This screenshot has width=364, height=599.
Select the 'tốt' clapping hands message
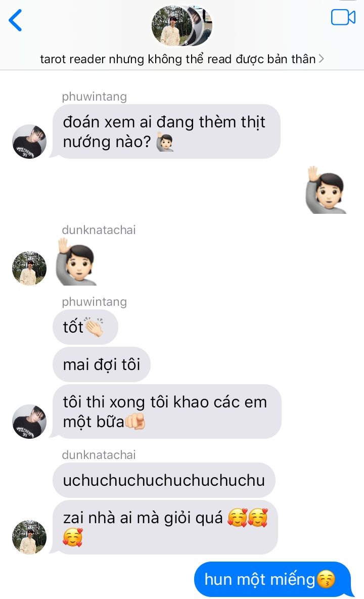pyautogui.click(x=85, y=327)
